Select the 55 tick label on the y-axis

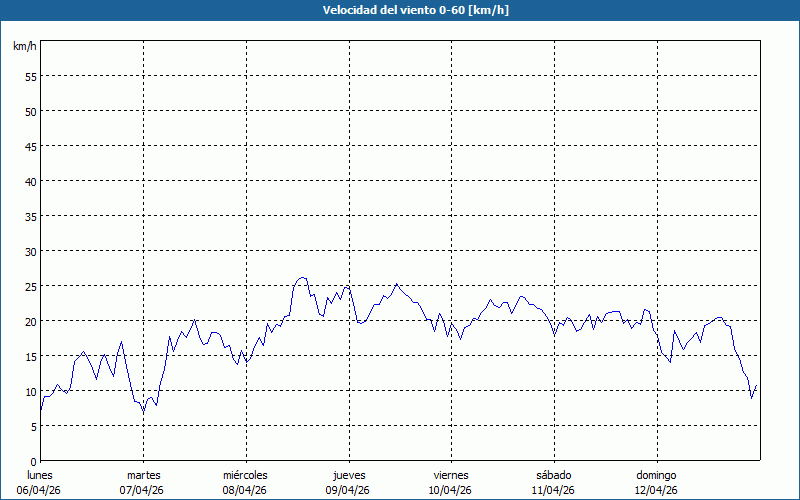(30, 76)
